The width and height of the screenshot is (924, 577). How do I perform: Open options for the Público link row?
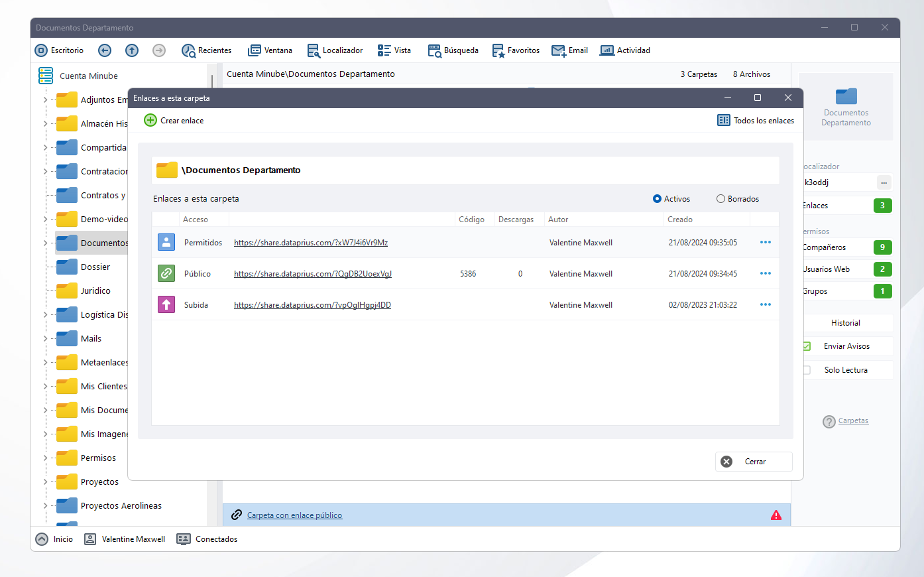tap(766, 273)
